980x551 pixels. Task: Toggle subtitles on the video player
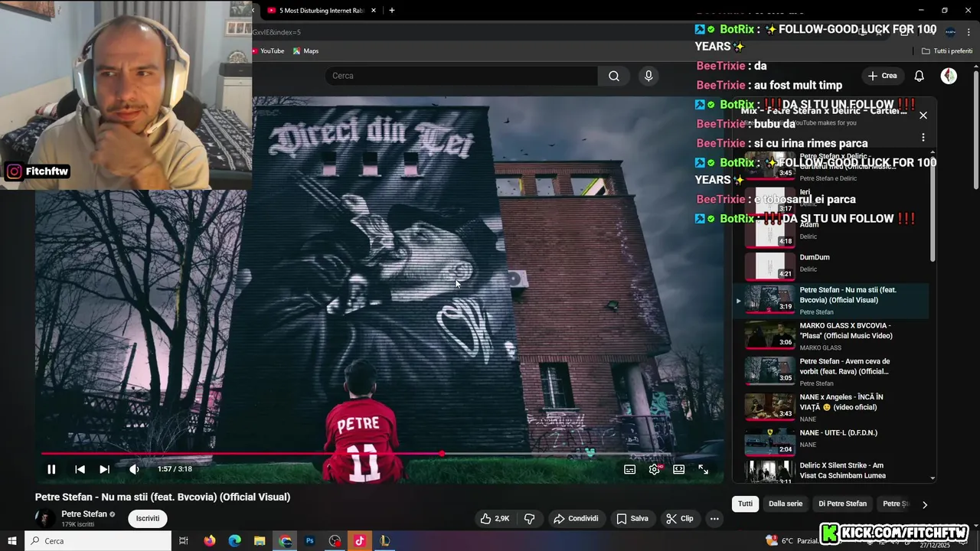[629, 469]
